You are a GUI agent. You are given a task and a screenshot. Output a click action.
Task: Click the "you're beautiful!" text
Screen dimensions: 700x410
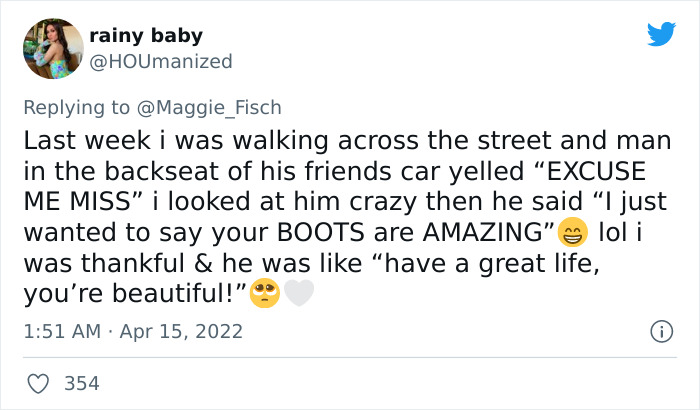(x=134, y=293)
